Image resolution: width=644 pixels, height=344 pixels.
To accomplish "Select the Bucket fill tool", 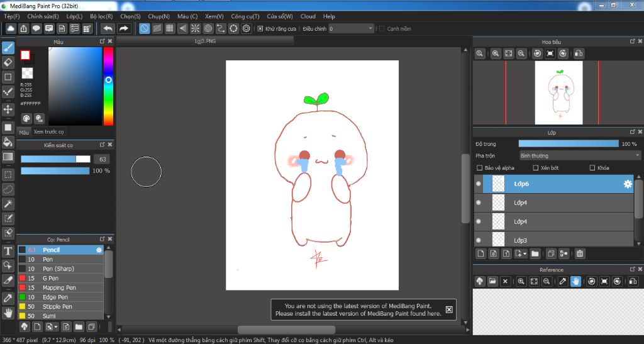I will click(x=8, y=142).
